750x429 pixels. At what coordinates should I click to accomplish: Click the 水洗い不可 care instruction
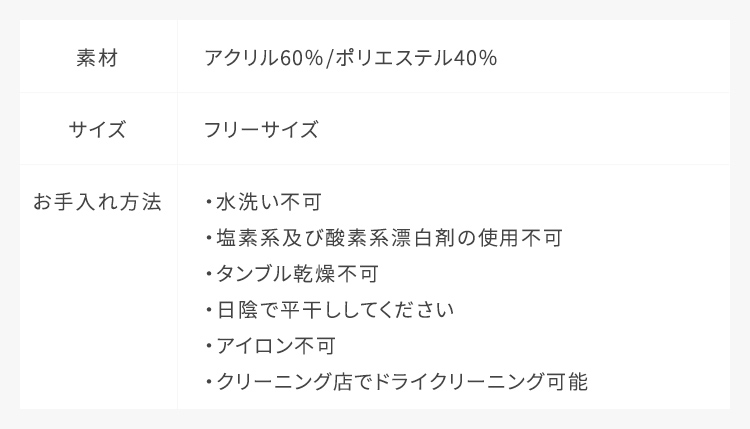coord(269,203)
